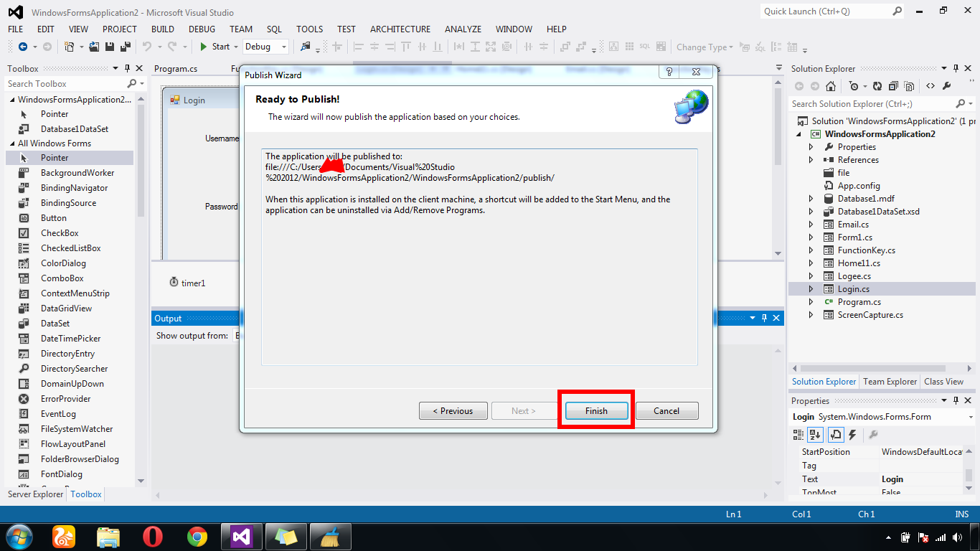
Task: Switch Properties panel to Alphabetical sort
Action: (x=815, y=435)
